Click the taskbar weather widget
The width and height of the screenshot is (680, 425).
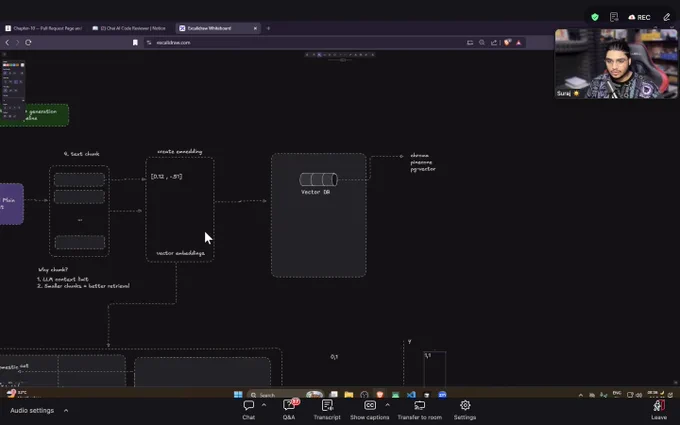pos(17,394)
